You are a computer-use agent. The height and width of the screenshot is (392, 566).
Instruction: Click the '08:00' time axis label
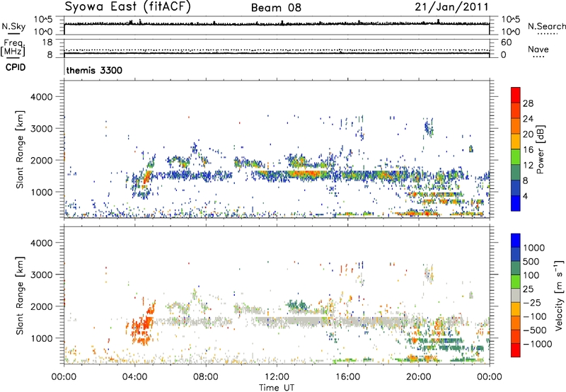click(x=206, y=377)
